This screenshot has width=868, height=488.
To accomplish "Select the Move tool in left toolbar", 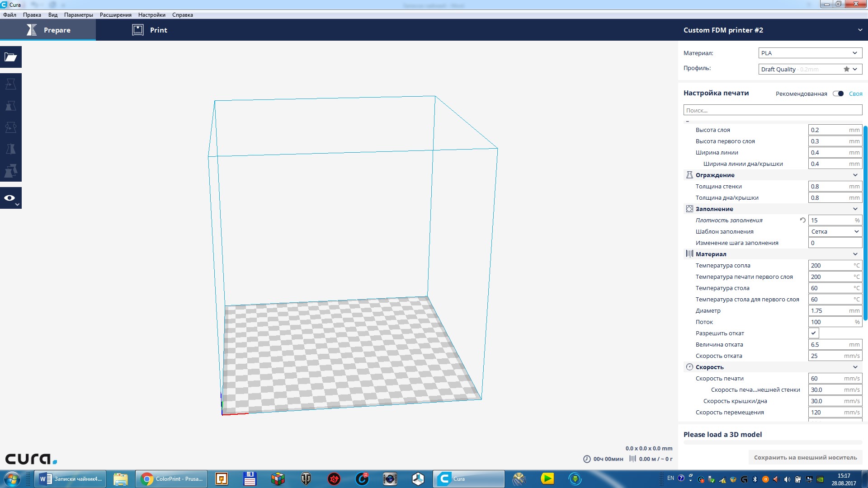I will point(11,84).
